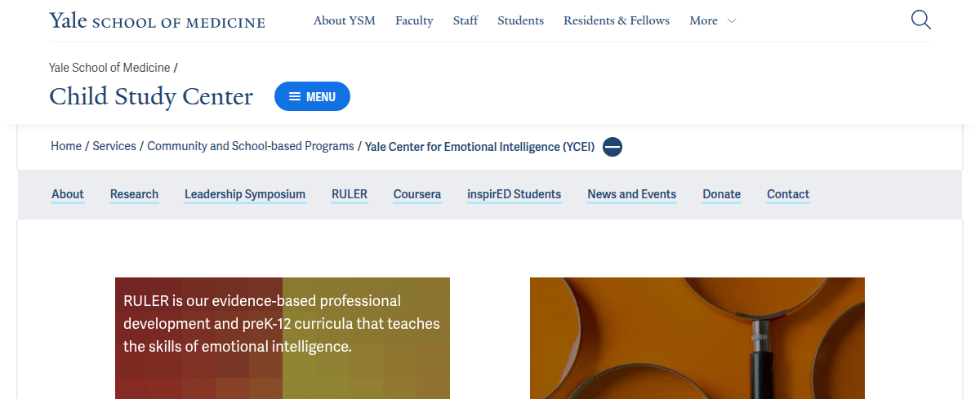Viewport: 980px width, 399px height.
Task: Click the Child Study Center heading
Action: point(151,96)
